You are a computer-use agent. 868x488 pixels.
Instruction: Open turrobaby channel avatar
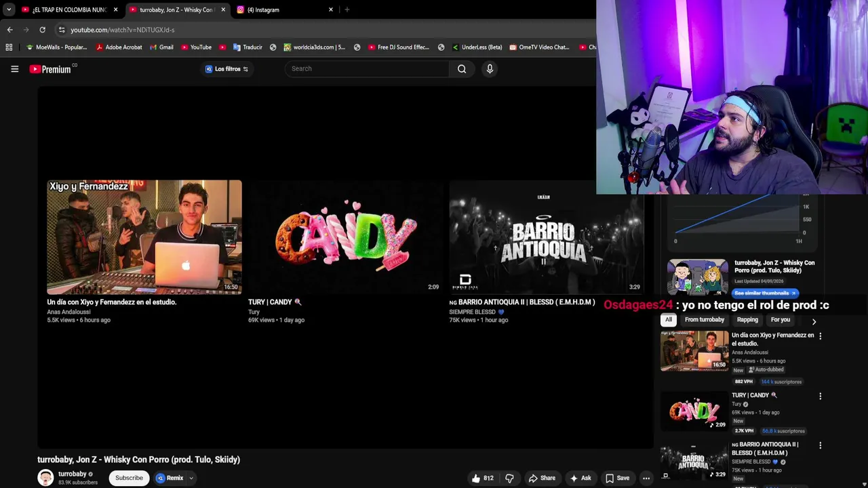[45, 478]
